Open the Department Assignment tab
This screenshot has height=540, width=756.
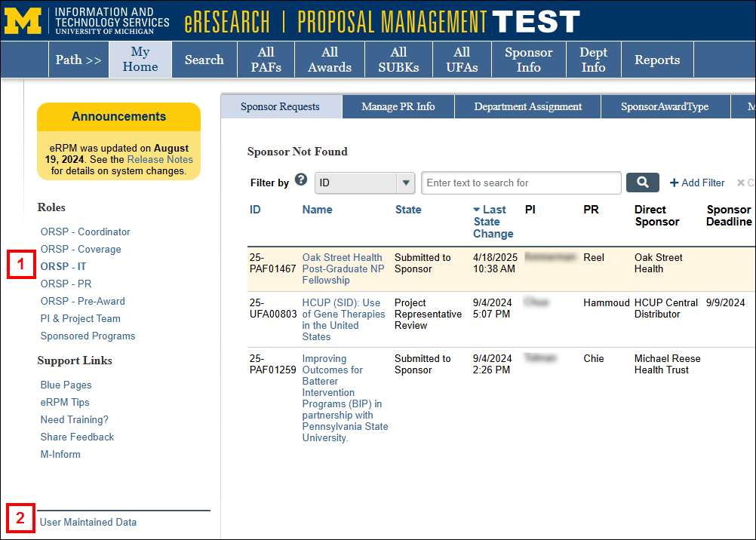(527, 106)
